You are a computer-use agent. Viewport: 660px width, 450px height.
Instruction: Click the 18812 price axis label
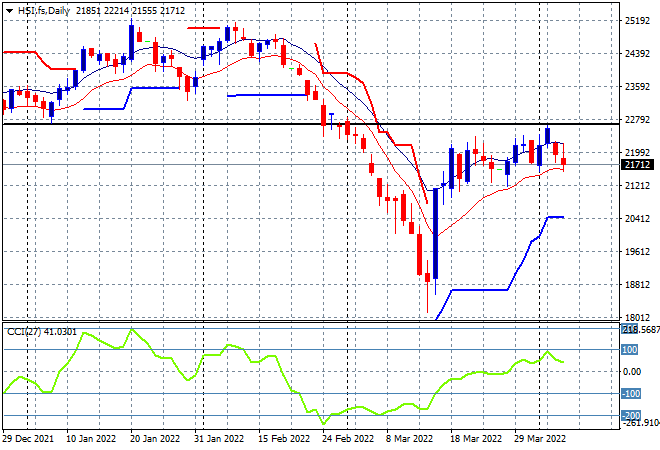click(637, 285)
